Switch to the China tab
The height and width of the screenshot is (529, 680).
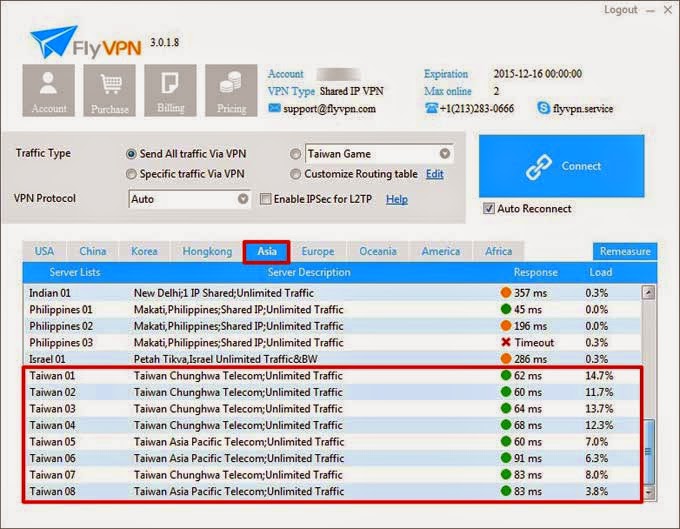pos(93,251)
